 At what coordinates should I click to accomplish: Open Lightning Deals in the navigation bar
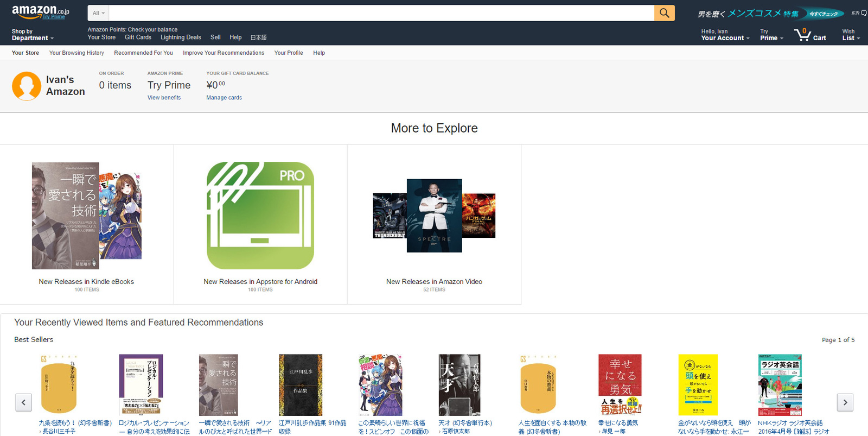[181, 37]
